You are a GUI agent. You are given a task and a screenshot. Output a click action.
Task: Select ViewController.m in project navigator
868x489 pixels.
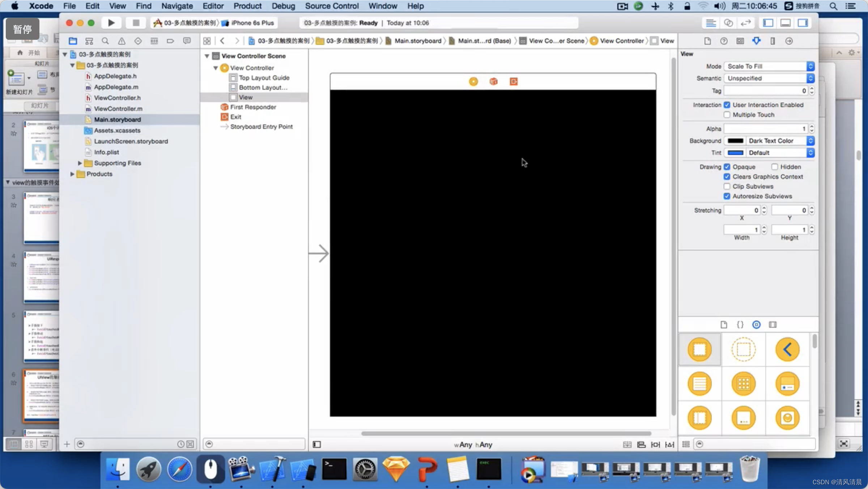118,109
